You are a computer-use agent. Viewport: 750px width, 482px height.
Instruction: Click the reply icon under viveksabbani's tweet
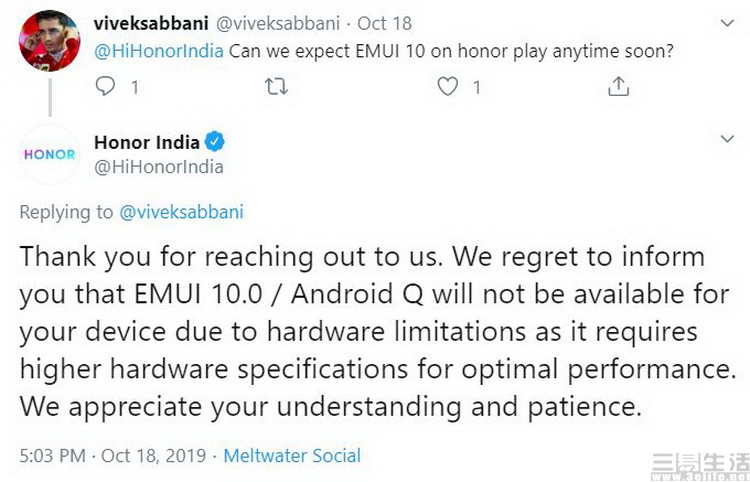click(x=105, y=87)
